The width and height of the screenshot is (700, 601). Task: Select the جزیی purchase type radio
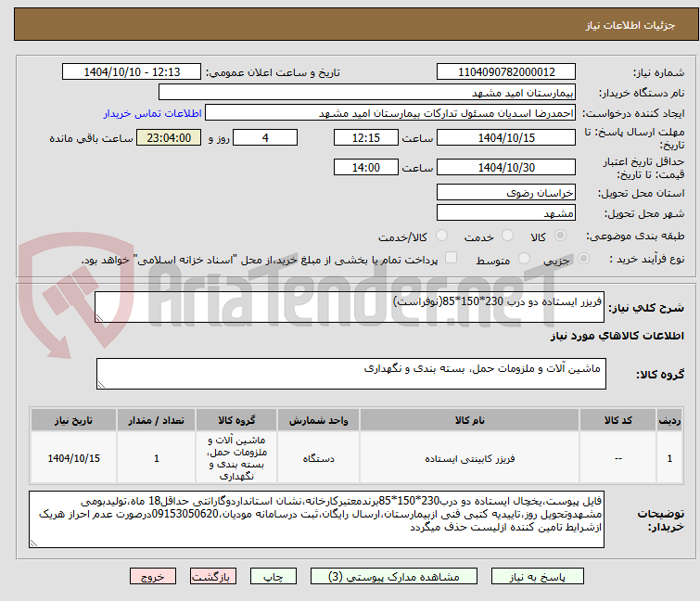click(x=583, y=259)
